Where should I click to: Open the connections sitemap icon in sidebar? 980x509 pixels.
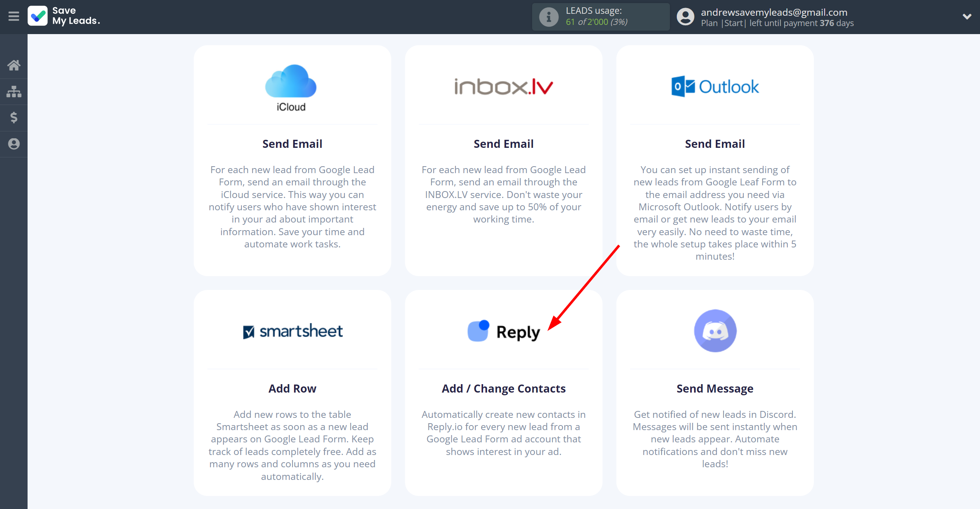14,92
